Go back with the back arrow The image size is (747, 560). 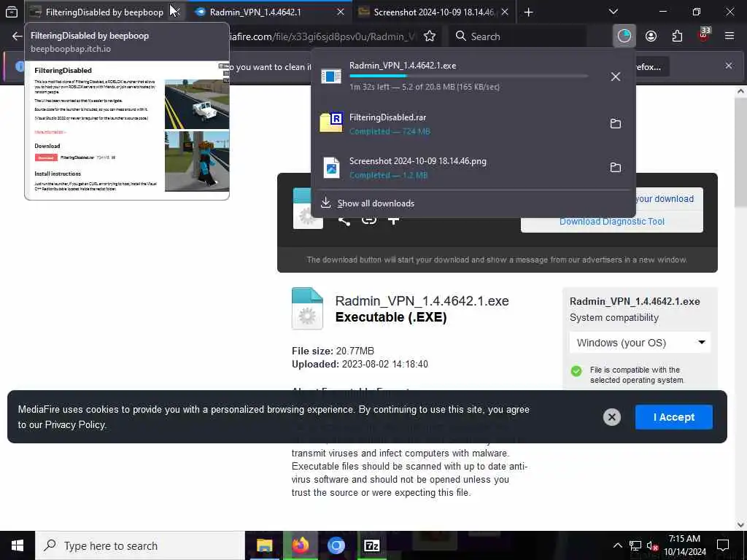[18, 36]
